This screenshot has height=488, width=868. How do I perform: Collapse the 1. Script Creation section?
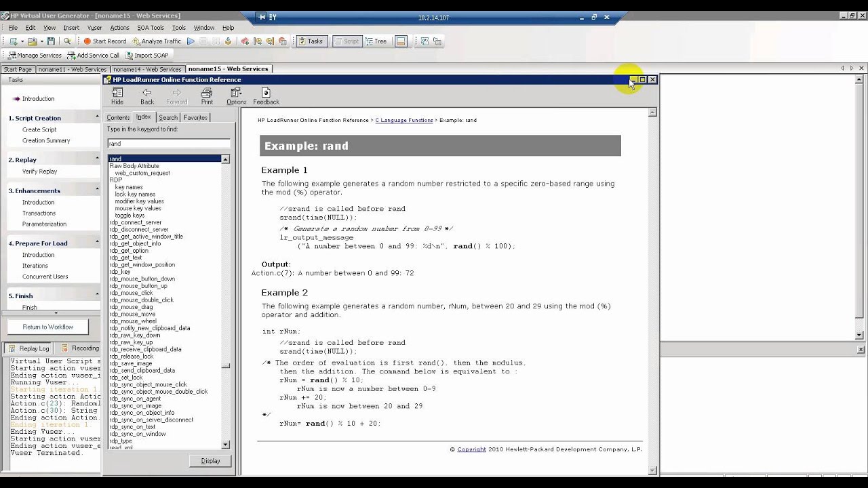click(97, 117)
